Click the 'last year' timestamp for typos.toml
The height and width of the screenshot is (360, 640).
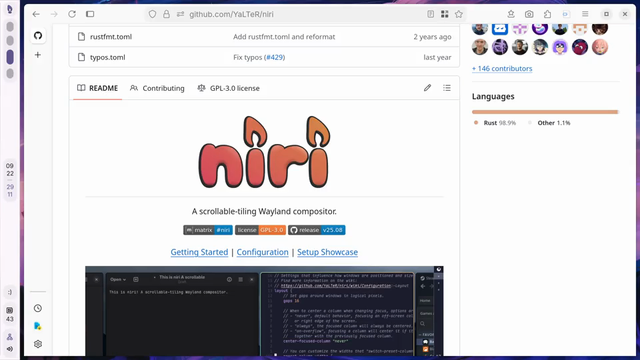tap(437, 58)
